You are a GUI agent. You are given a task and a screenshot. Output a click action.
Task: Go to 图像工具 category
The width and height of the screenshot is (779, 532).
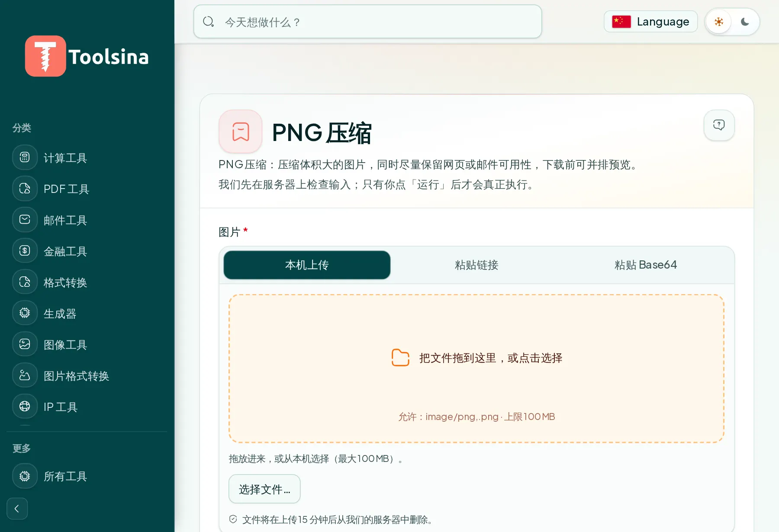point(65,345)
